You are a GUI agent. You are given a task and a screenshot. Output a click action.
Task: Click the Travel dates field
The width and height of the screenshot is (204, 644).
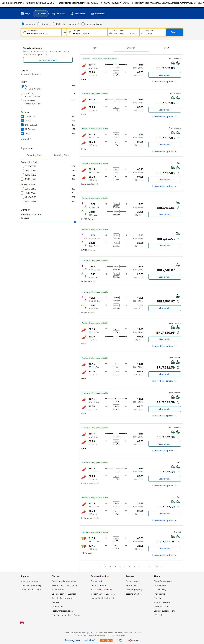pyautogui.click(x=123, y=32)
